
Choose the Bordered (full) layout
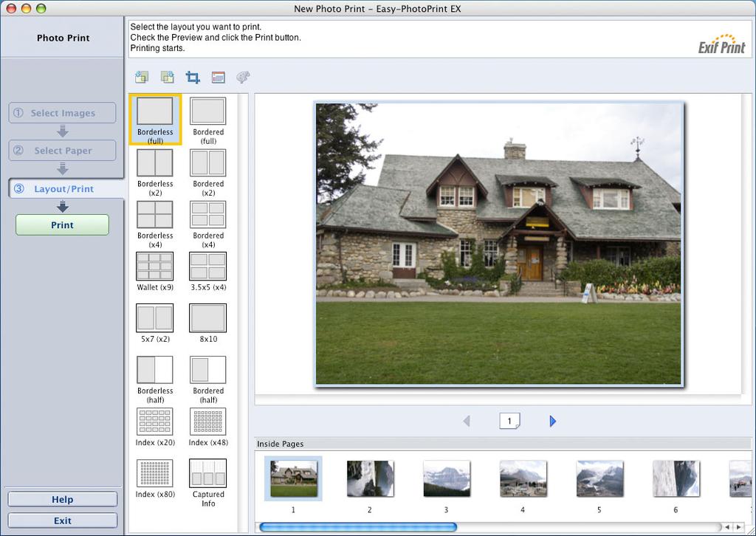(207, 120)
